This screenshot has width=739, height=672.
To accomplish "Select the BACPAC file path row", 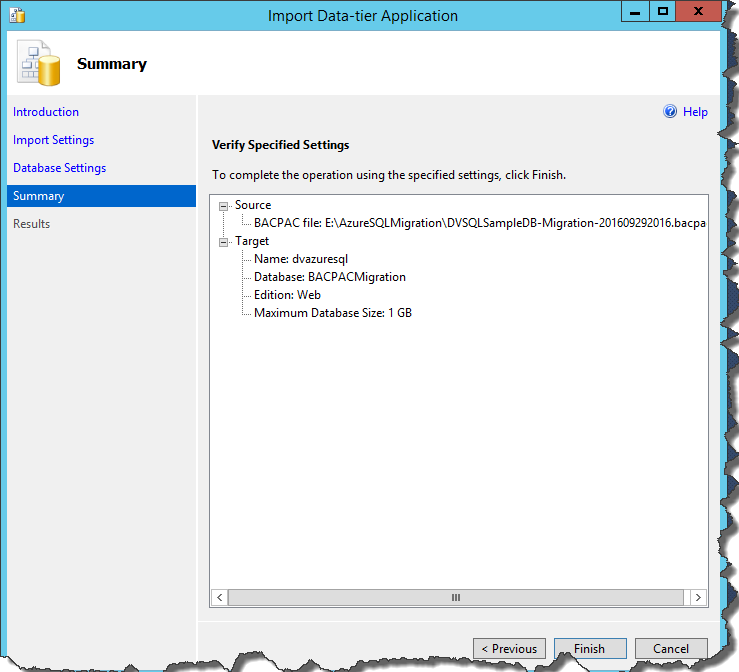I will (x=480, y=223).
